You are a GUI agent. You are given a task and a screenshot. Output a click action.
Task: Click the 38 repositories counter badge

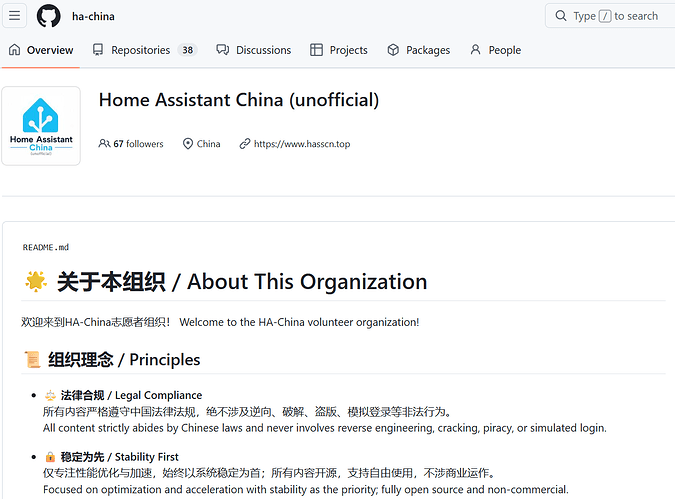[x=187, y=50]
